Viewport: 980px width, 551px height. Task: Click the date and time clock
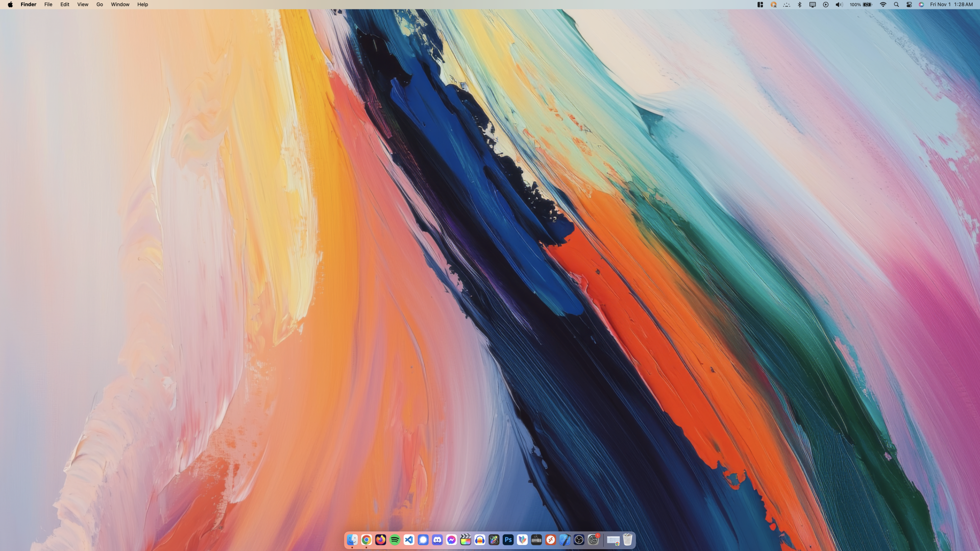point(951,4)
